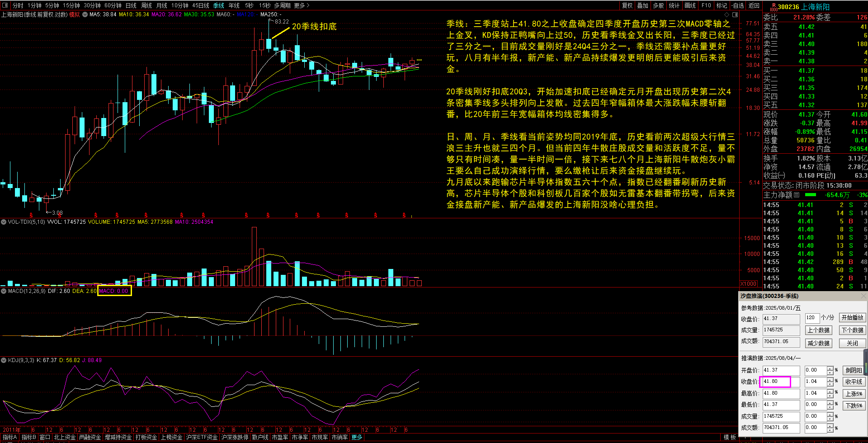Click simulated 成交量 percent spinner arrows
Screen dimensions: 868x443
click(x=830, y=416)
